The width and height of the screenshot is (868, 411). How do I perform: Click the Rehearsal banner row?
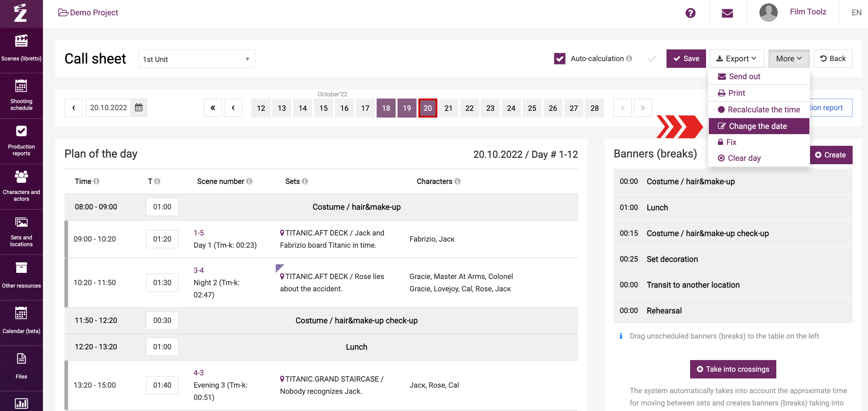(x=733, y=311)
